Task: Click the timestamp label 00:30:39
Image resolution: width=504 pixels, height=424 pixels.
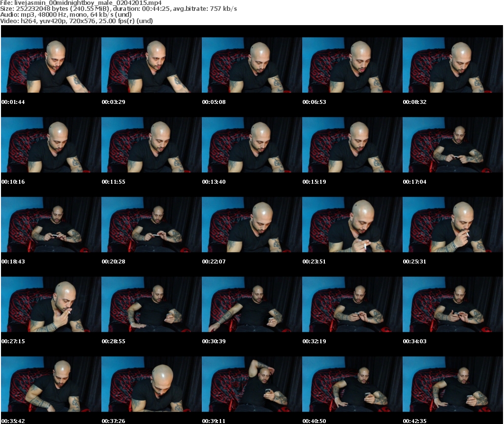Action: click(x=214, y=341)
